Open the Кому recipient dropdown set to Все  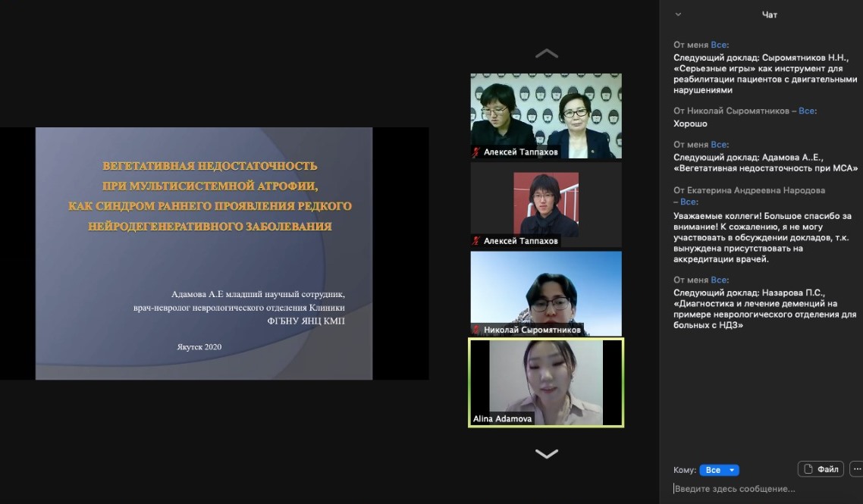tap(720, 470)
